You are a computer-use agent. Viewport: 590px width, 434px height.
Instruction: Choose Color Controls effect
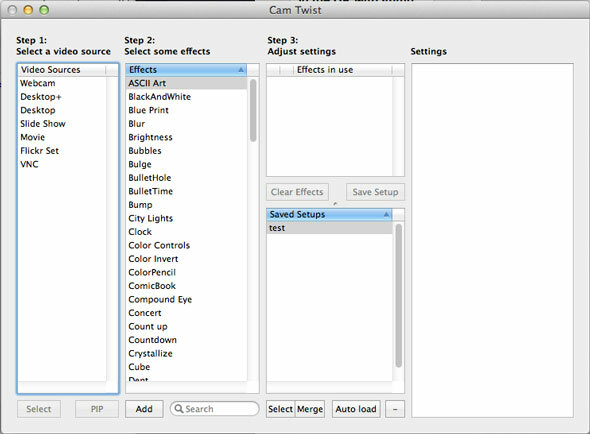(x=186, y=245)
